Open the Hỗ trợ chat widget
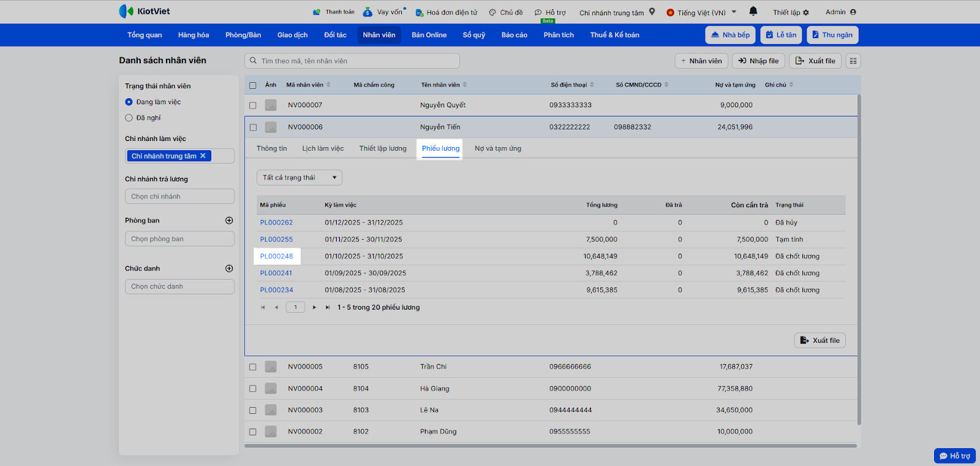The width and height of the screenshot is (980, 466). pyautogui.click(x=954, y=456)
